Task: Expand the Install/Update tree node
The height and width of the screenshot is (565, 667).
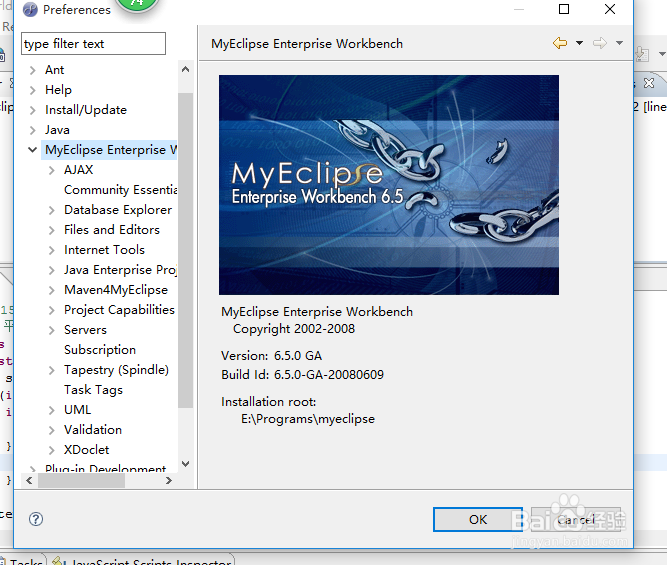Action: 32,110
